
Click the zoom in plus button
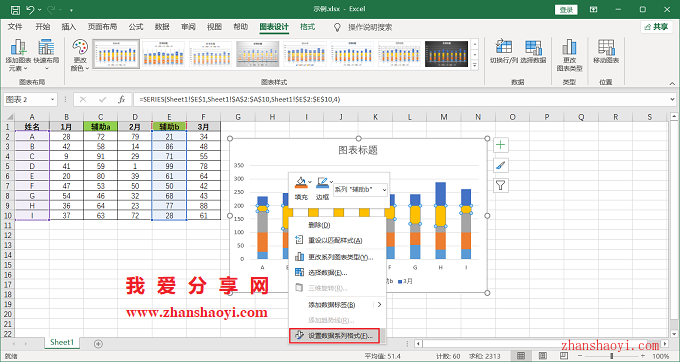point(643,356)
